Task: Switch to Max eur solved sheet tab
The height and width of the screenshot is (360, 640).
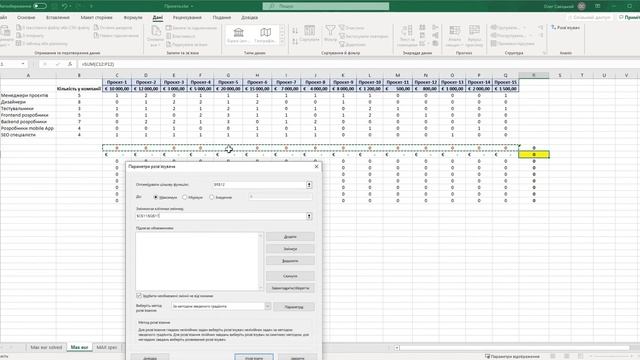Action: click(x=46, y=347)
